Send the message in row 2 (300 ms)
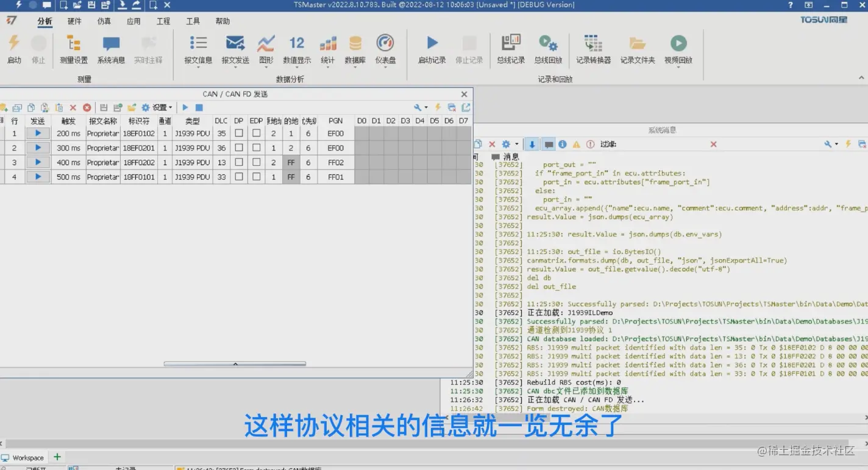 tap(38, 148)
